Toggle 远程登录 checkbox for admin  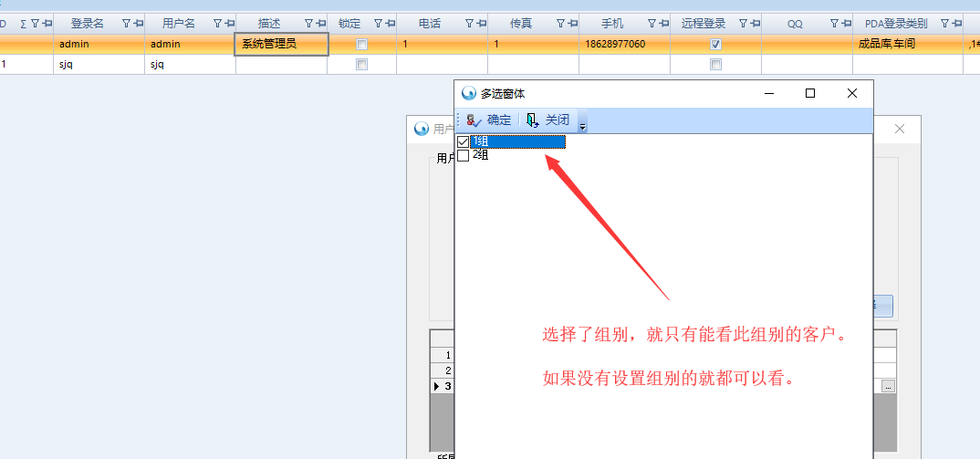(x=716, y=44)
